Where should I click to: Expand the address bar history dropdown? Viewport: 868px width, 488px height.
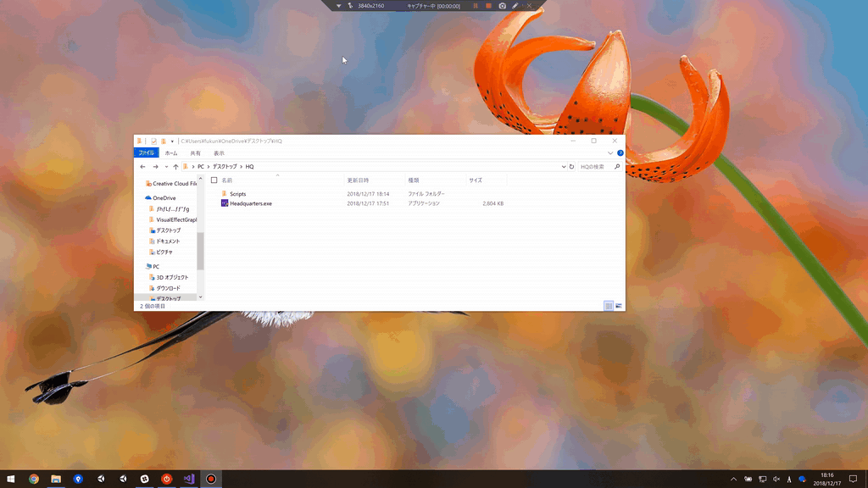pos(564,167)
